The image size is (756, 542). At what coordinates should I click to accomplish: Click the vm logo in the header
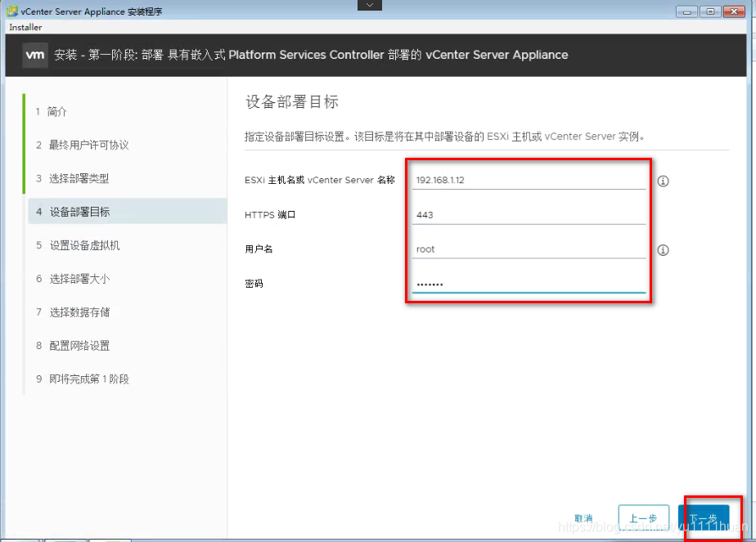35,55
